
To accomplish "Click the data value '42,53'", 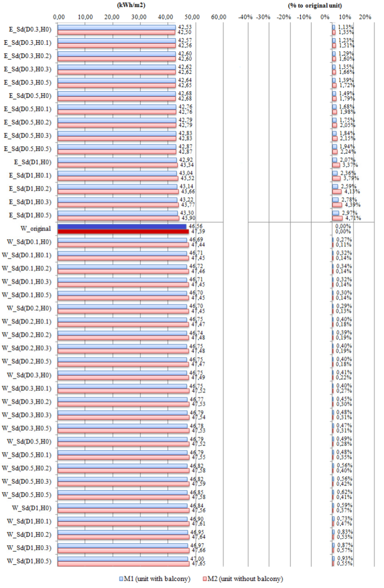I will (184, 27).
